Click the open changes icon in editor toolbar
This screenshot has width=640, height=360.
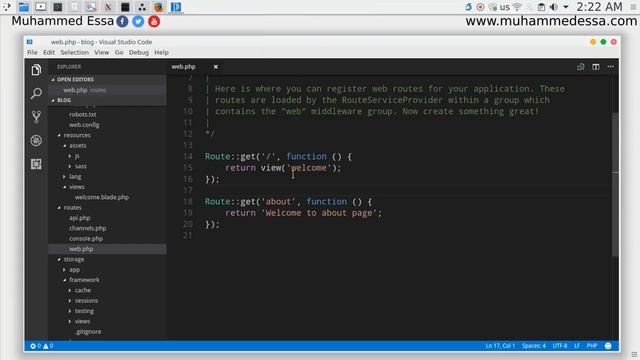point(580,67)
